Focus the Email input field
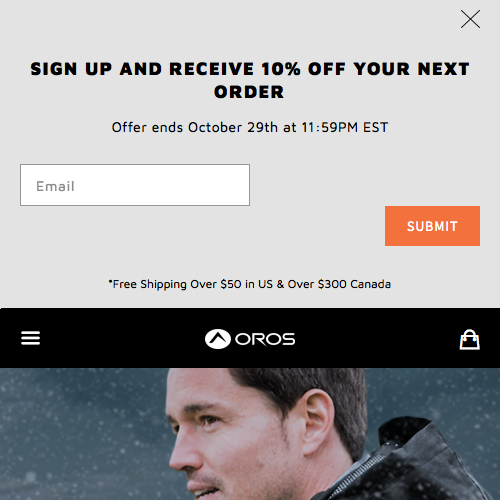 pos(135,185)
